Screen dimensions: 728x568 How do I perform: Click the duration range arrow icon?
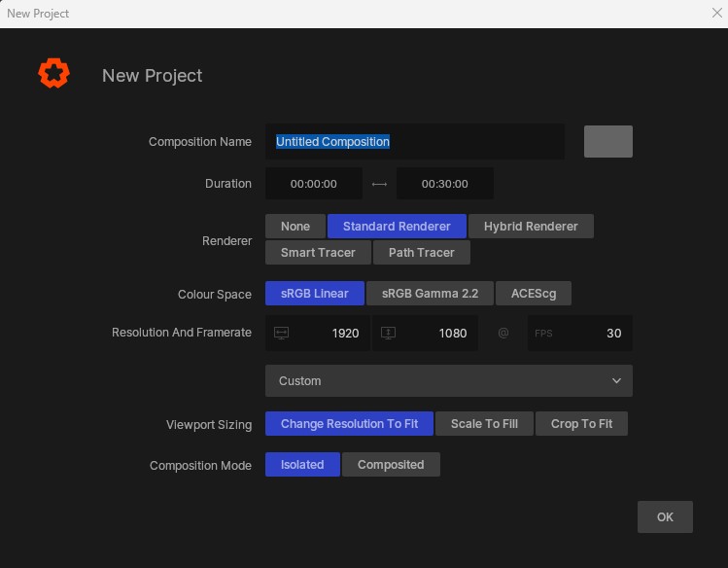pos(379,184)
